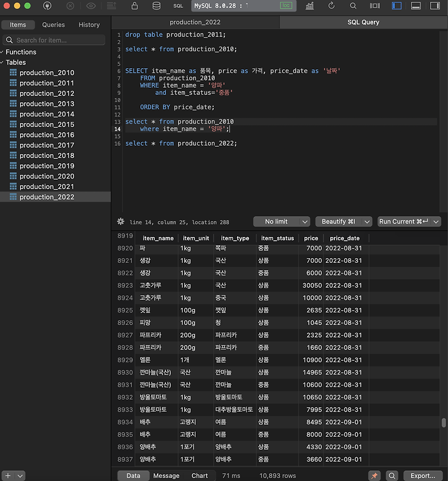Sort by item_name column header
This screenshot has width=448, height=481.
tap(158, 238)
